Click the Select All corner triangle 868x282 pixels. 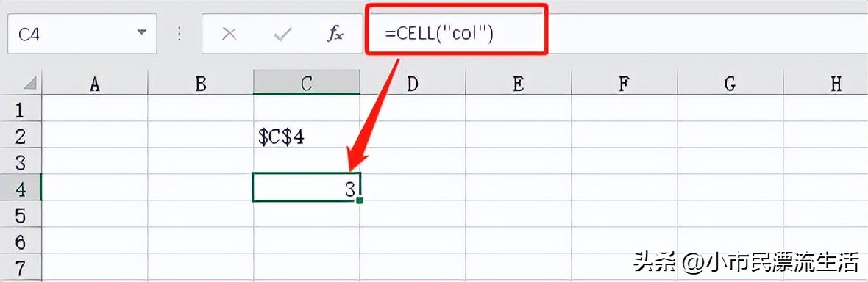[30, 84]
